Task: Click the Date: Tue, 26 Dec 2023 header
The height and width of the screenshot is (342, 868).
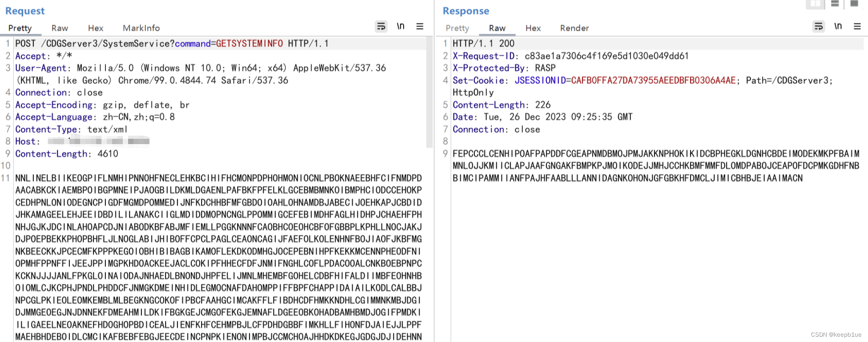Action: (x=543, y=117)
